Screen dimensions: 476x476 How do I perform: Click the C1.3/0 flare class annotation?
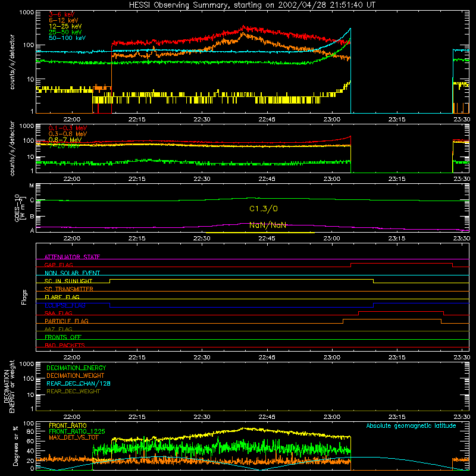pos(264,209)
